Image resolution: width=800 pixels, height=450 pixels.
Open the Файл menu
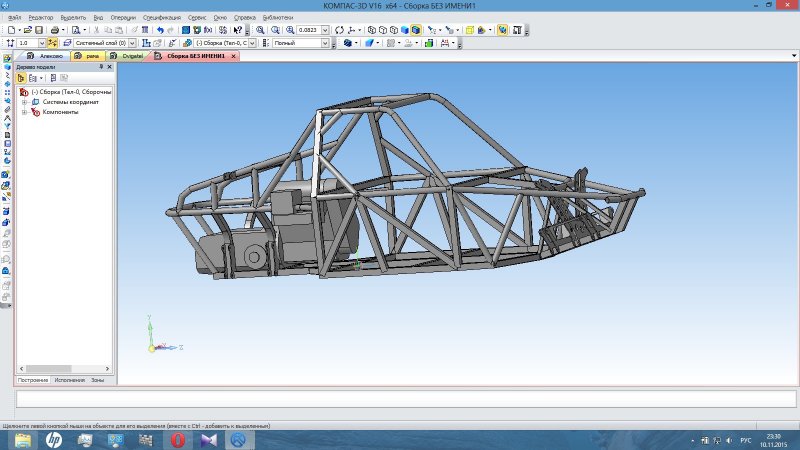pos(14,17)
